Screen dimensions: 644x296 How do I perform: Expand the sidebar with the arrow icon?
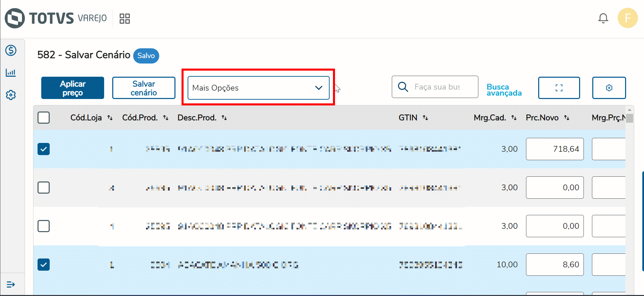point(11,285)
